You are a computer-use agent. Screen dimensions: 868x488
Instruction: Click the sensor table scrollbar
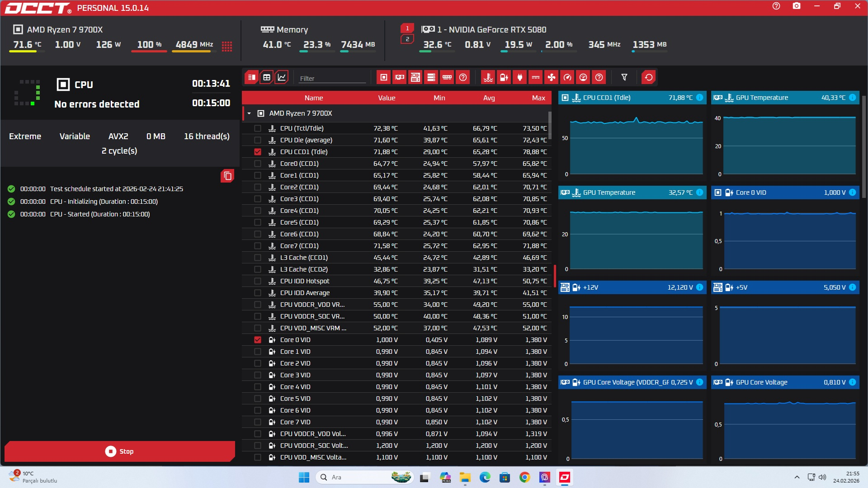pyautogui.click(x=550, y=125)
